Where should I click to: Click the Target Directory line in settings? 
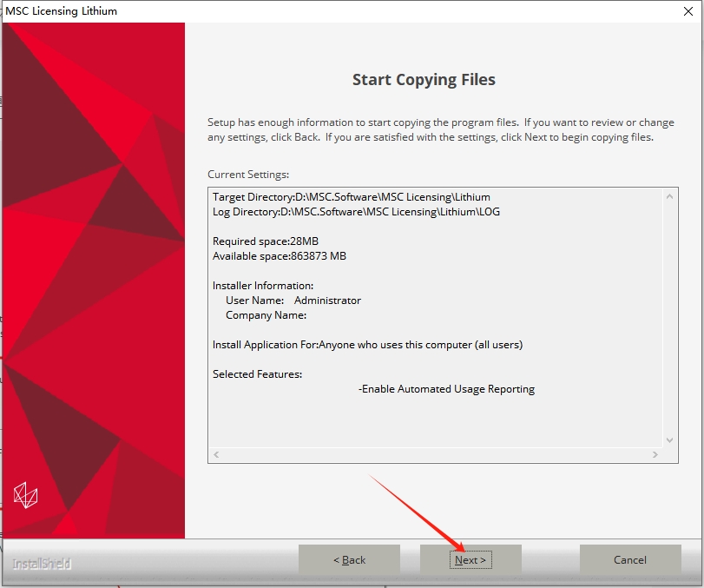click(351, 197)
